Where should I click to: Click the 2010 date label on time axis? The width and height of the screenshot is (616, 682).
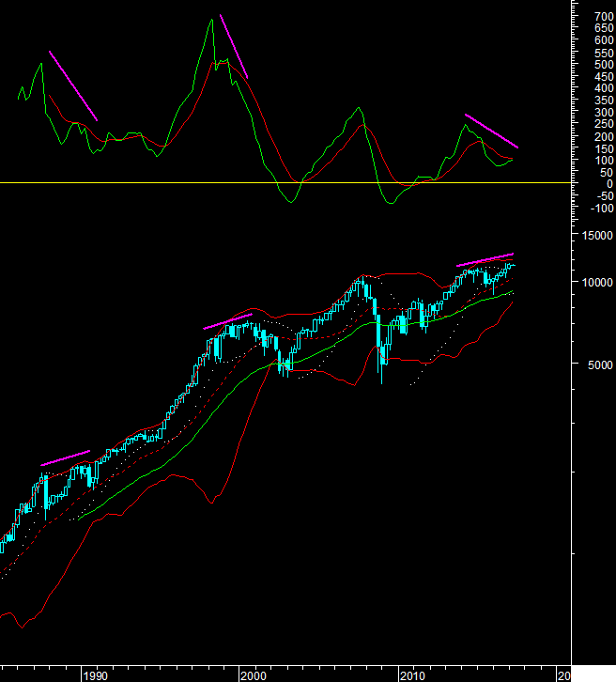(x=412, y=676)
